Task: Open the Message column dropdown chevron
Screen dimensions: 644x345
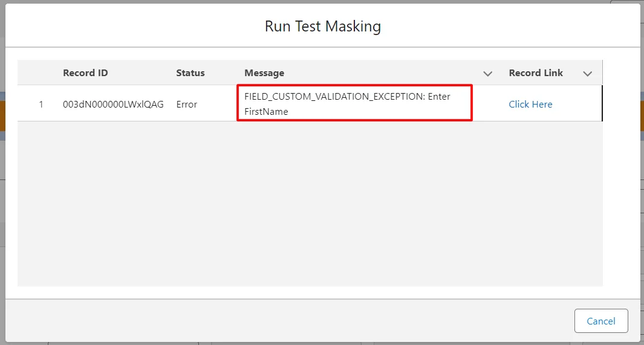Action: click(x=487, y=73)
